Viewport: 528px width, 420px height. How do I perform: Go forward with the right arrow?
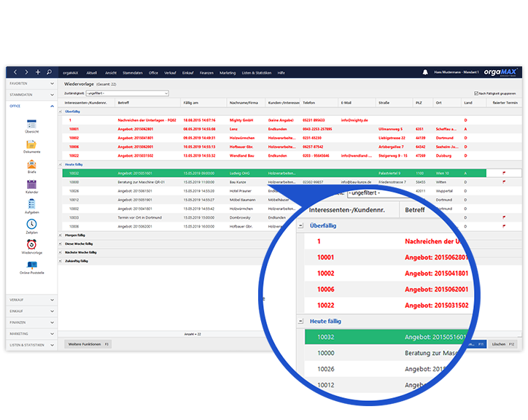26,72
